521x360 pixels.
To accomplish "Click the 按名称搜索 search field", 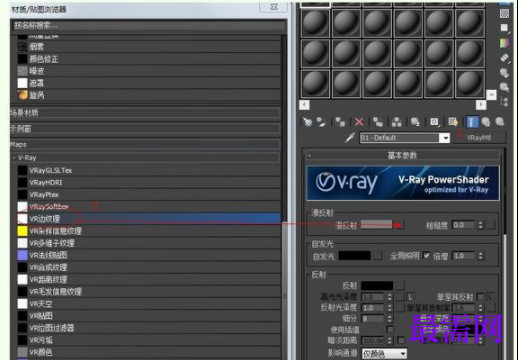I will [x=148, y=25].
